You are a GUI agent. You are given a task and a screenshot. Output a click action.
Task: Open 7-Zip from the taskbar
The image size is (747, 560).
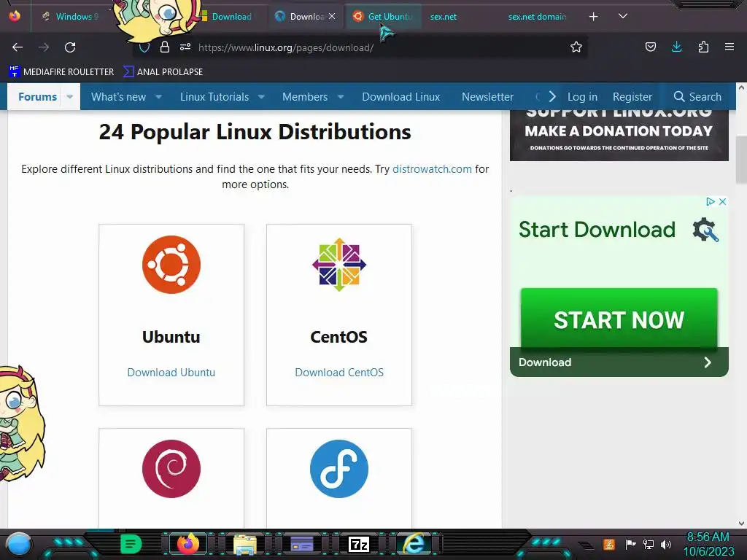point(359,544)
